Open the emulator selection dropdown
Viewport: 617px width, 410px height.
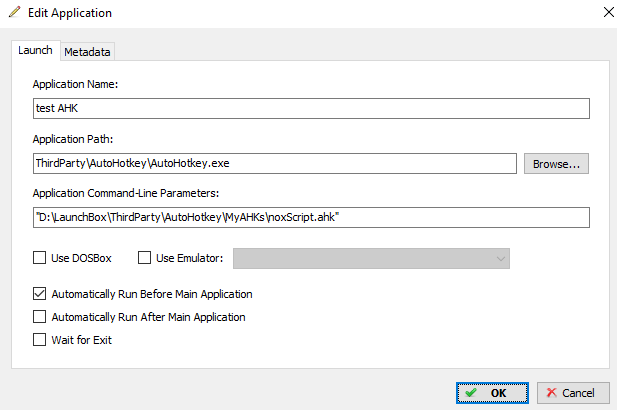coord(371,259)
